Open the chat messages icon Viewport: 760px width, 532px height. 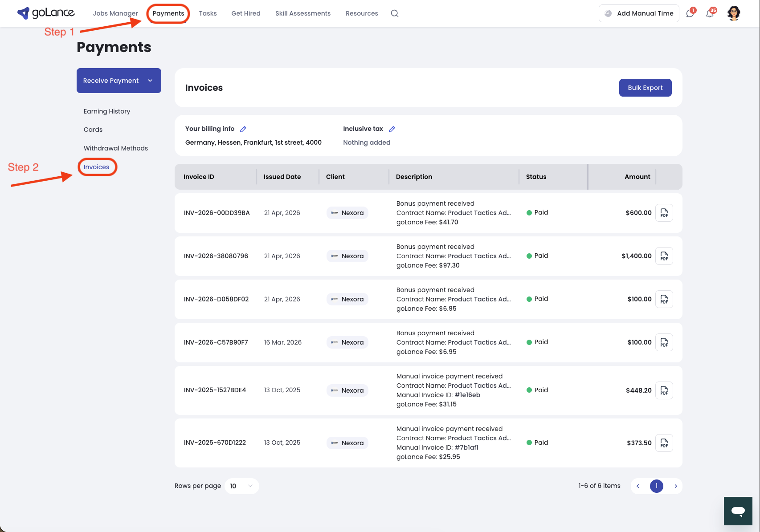click(x=690, y=13)
